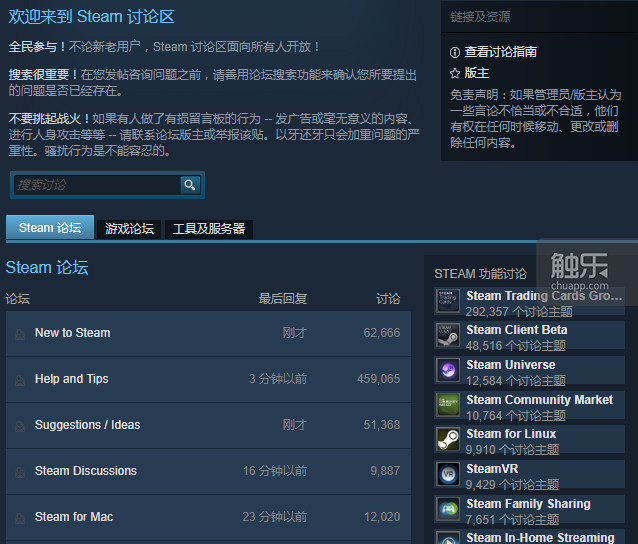Click the 欢迎来到 Steam 讨论区 heading

(x=92, y=17)
